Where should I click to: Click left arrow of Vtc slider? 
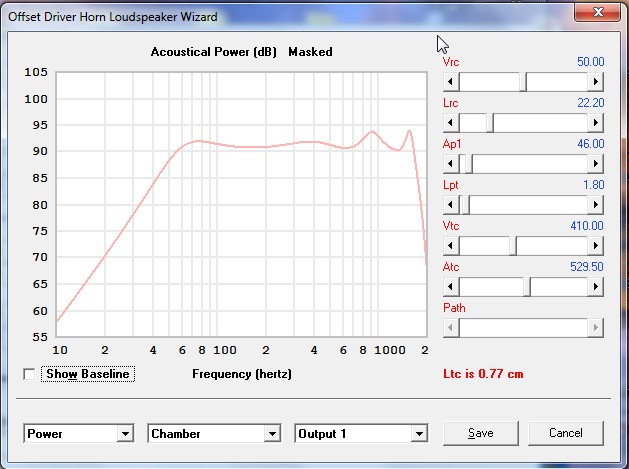451,246
